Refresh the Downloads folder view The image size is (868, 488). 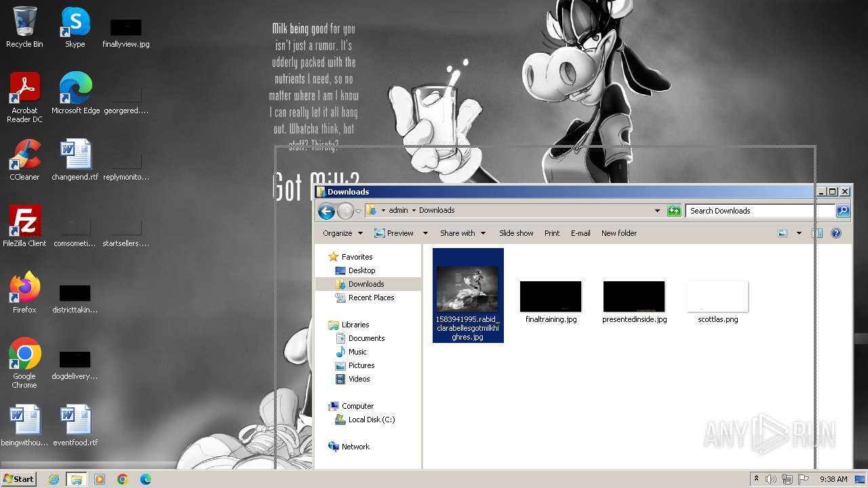[674, 211]
